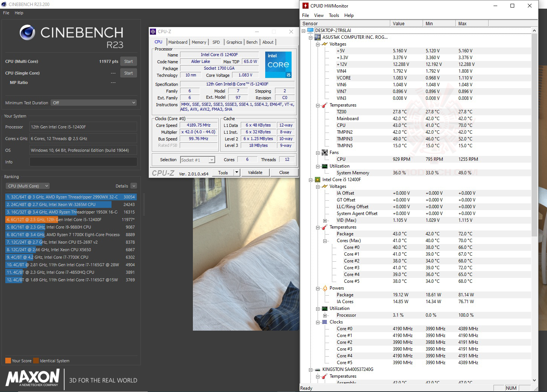Click the Voltages sensor icon in HWMonitor

point(325,44)
